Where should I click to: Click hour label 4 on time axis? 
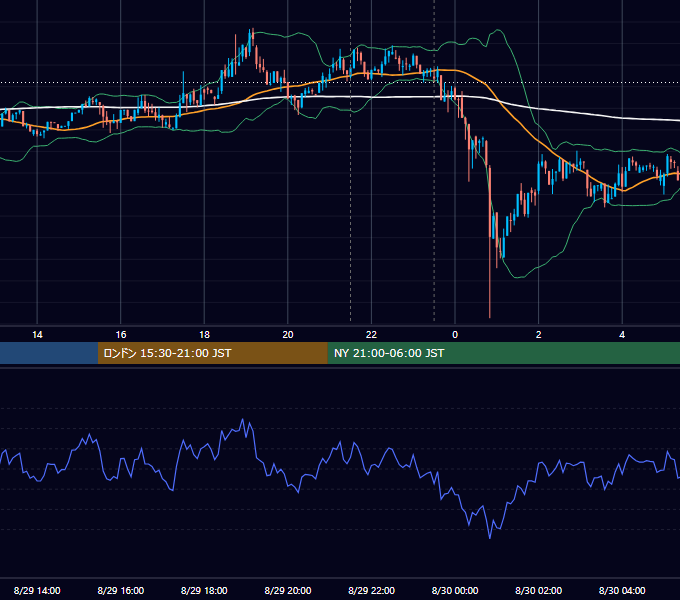point(622,335)
